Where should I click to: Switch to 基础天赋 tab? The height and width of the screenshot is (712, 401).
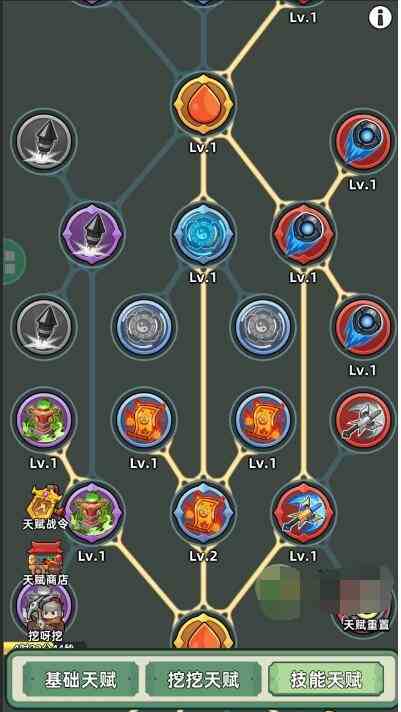[x=80, y=679]
